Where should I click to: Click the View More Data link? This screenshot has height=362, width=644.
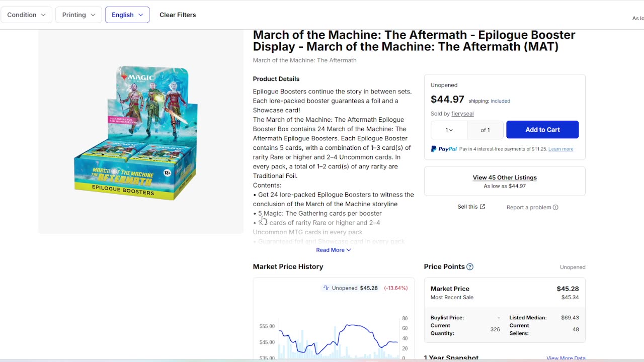566,358
